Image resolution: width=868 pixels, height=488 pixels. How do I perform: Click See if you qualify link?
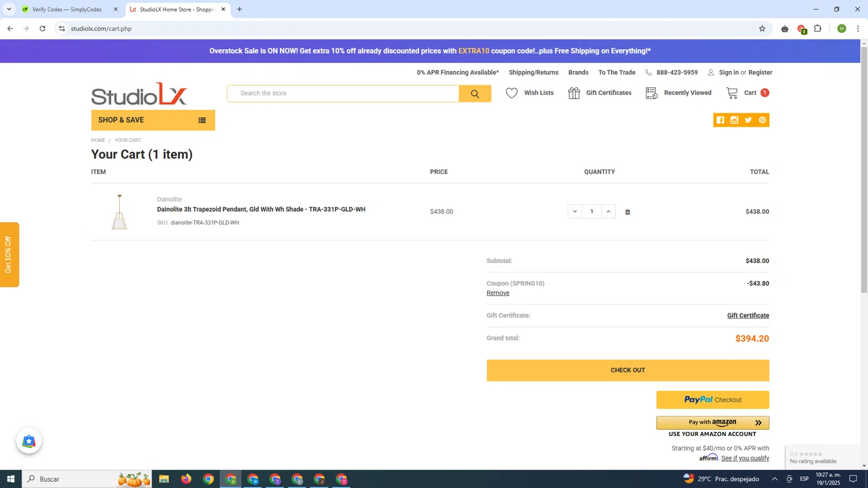pyautogui.click(x=745, y=459)
